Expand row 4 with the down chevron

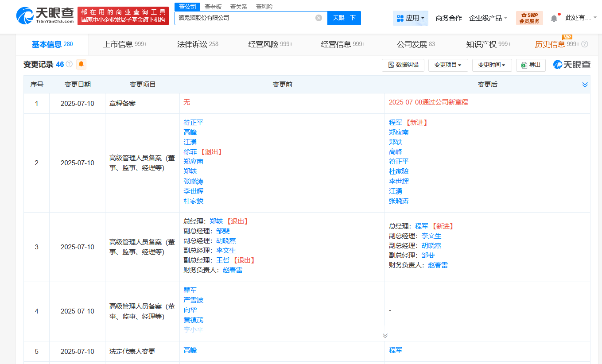coord(385,336)
